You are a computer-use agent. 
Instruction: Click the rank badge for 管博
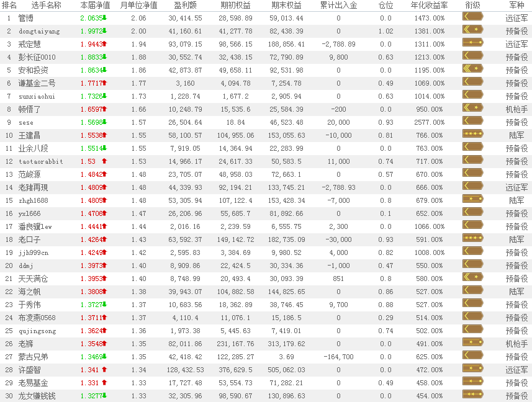click(472, 18)
